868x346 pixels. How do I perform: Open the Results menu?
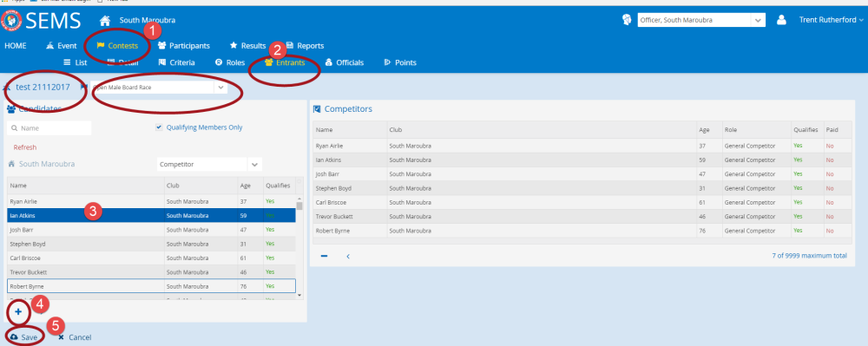(247, 46)
